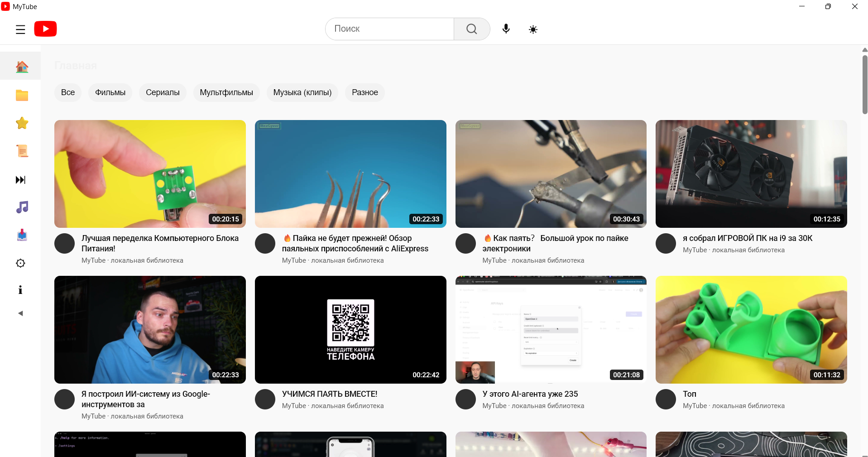Collapse the sidebar with the arrow
Image resolution: width=868 pixels, height=457 pixels.
pos(20,313)
